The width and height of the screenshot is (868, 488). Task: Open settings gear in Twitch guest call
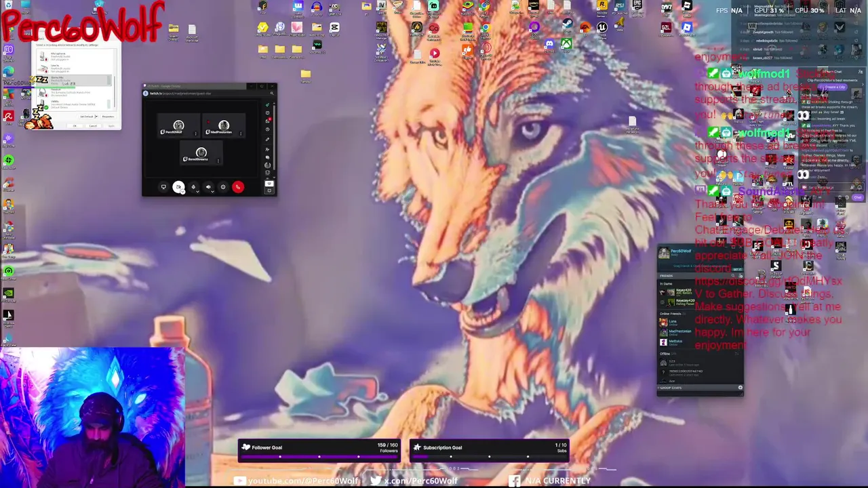223,187
